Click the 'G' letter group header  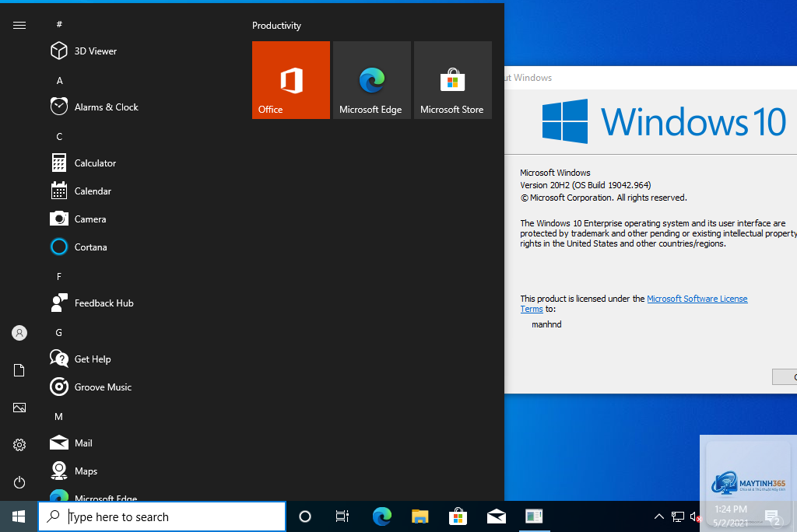[59, 332]
